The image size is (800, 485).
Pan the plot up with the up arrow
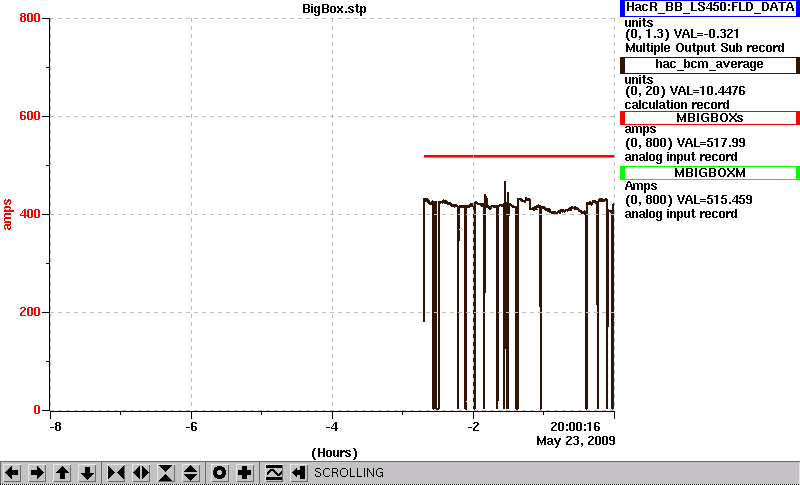(x=62, y=473)
